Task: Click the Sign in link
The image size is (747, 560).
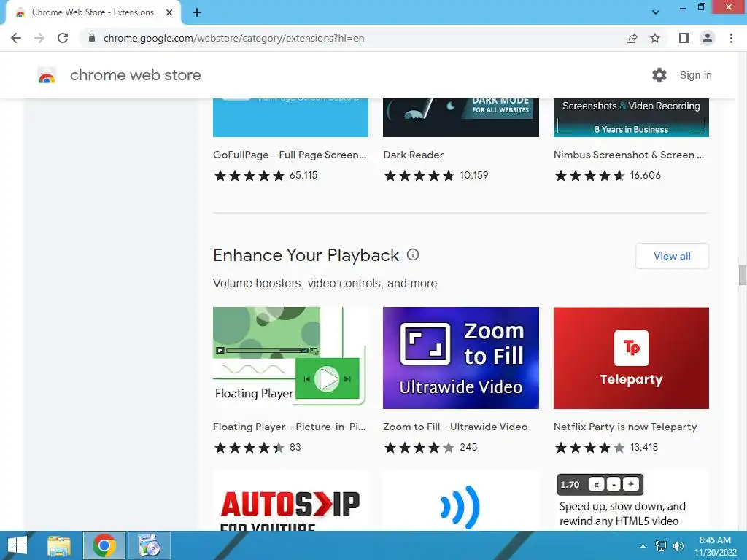Action: [695, 75]
